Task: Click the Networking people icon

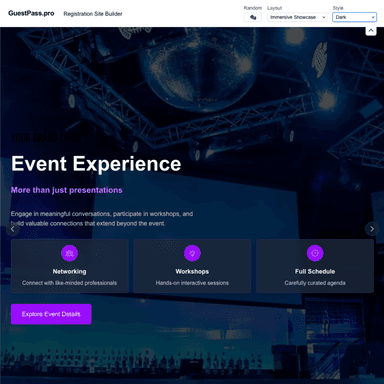Action: (70, 253)
